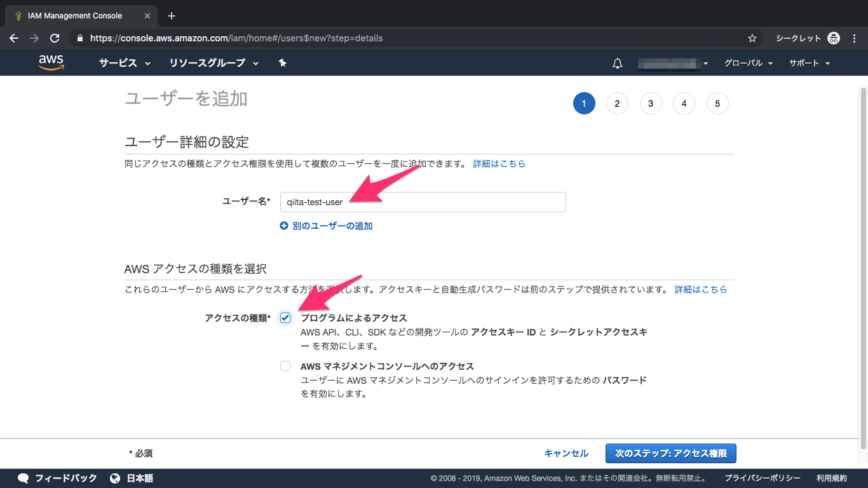Click the page vertical scrollbar
The image size is (868, 488).
tap(863, 267)
